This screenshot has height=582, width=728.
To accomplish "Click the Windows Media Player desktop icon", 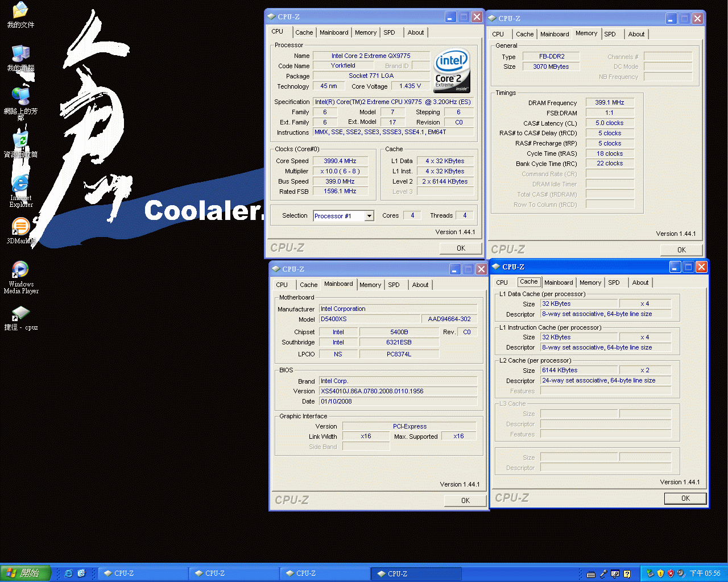I will click(x=20, y=270).
